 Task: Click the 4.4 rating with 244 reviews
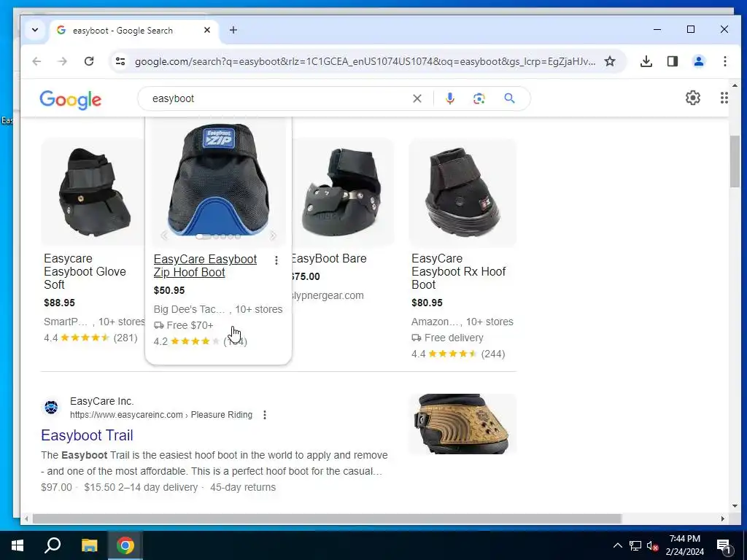(458, 354)
